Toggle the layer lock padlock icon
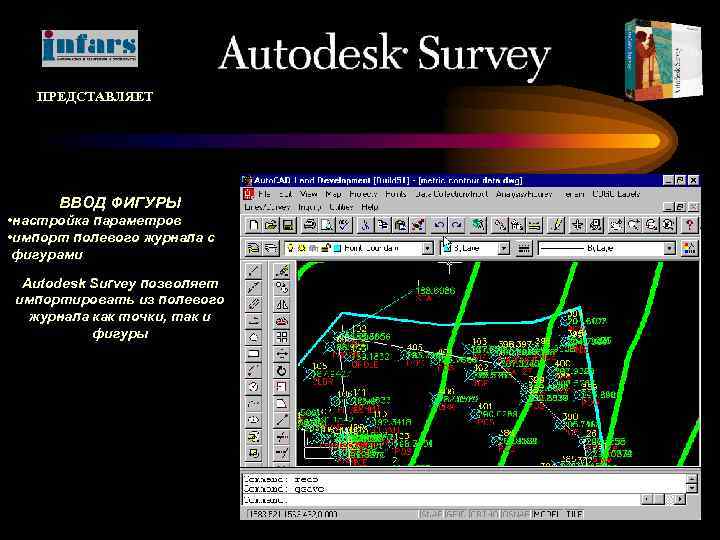This screenshot has height=540, width=720. (326, 248)
